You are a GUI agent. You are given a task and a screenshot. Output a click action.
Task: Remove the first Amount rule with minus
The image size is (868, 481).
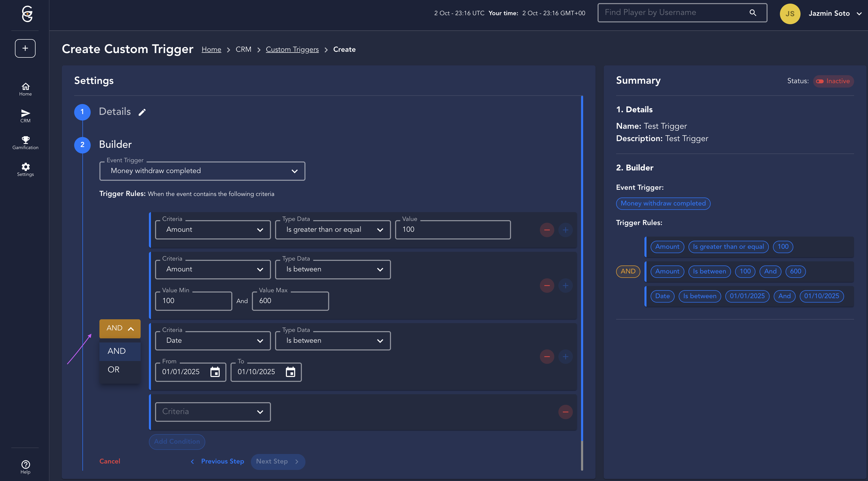pos(547,230)
